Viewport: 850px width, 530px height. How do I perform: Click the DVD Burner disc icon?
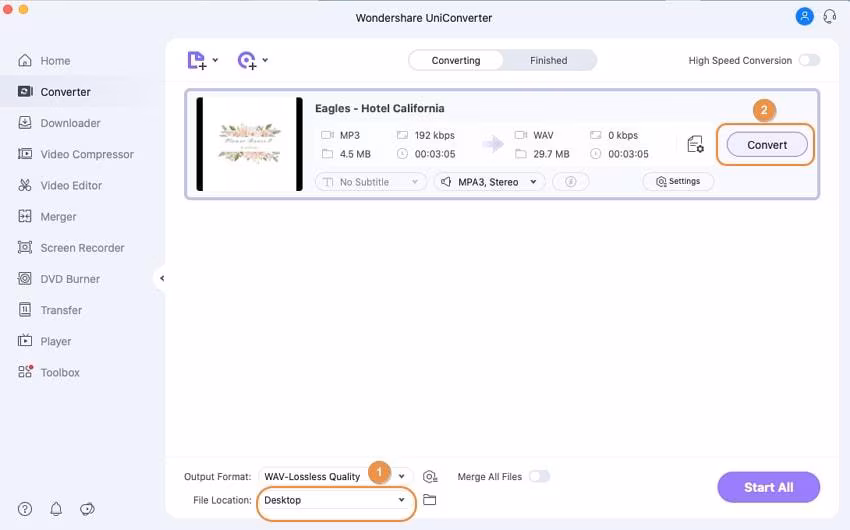(x=25, y=279)
